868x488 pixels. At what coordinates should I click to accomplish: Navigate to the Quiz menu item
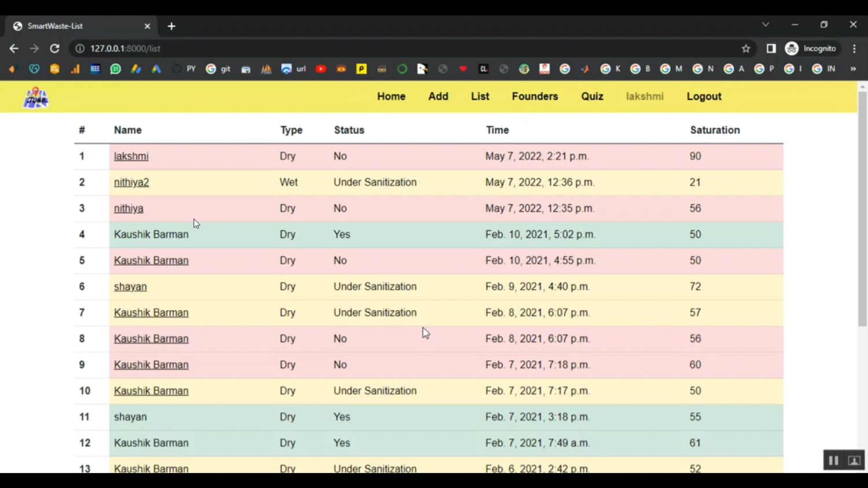[x=592, y=97]
